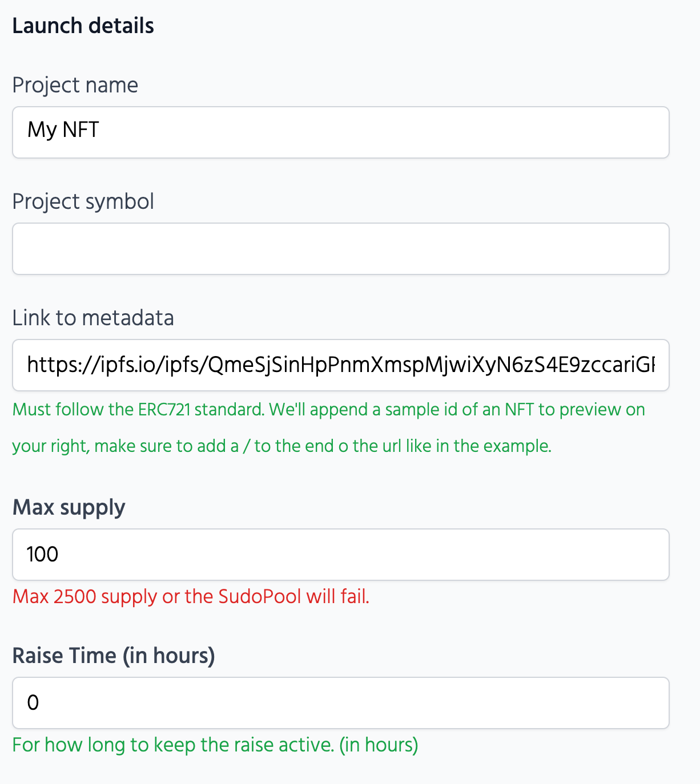Click "For how long" in the raise hint
The height and width of the screenshot is (784, 700).
(69, 745)
